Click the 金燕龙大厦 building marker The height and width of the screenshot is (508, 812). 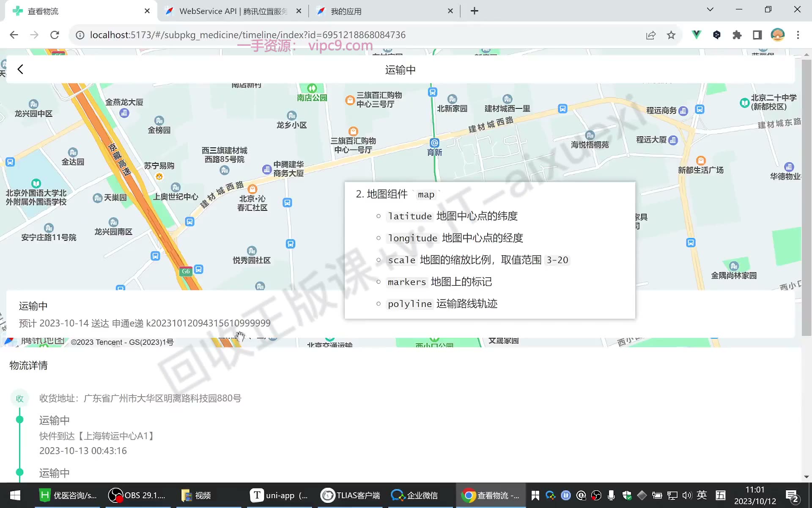[x=124, y=113]
